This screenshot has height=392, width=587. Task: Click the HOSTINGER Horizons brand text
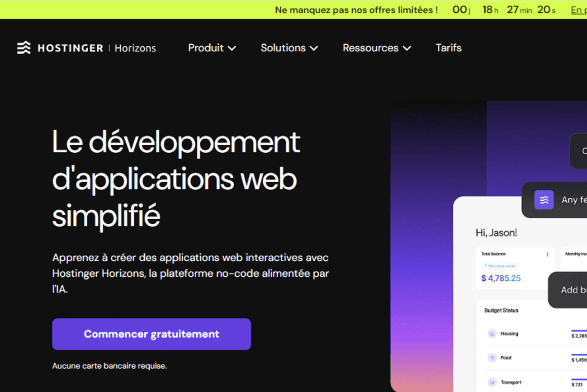coord(97,48)
